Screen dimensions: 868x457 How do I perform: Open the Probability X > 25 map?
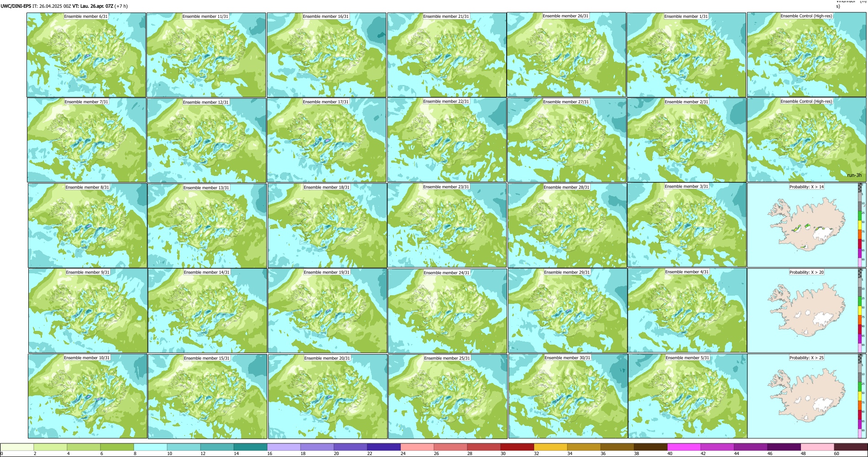(807, 396)
